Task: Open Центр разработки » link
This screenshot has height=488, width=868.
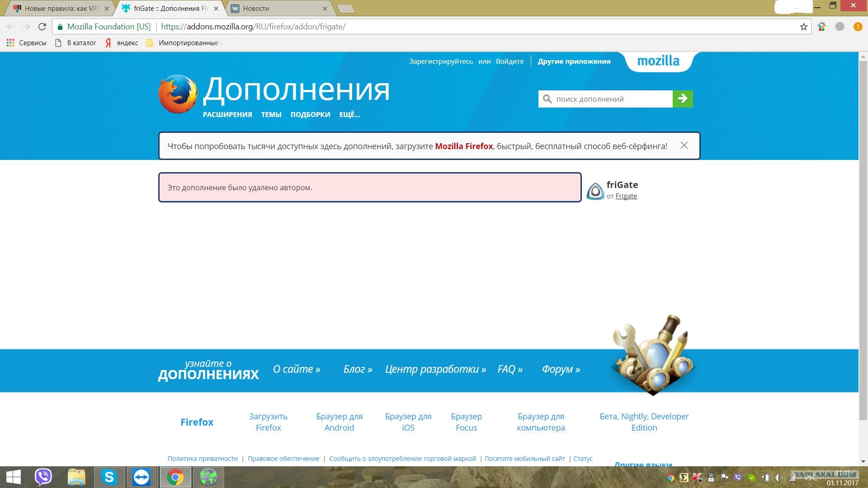Action: [435, 369]
